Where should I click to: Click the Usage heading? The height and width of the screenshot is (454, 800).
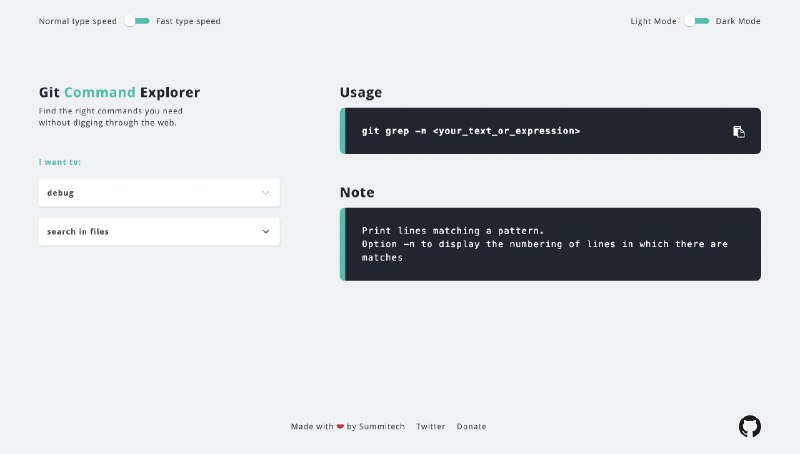361,92
